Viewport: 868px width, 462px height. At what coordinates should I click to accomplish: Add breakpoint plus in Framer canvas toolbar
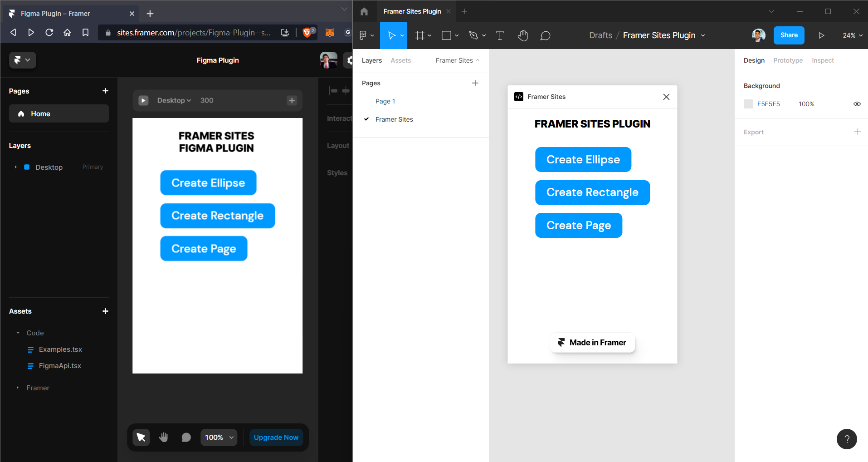coord(292,100)
